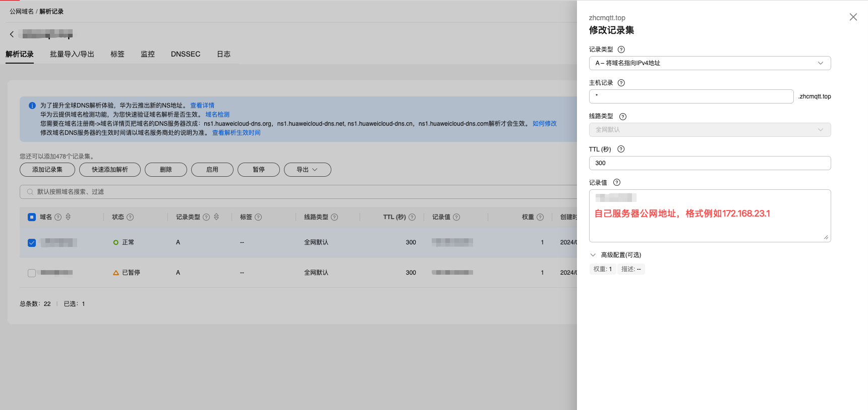Click inside the 记录值 text area
Image resolution: width=868 pixels, height=410 pixels.
coord(710,216)
